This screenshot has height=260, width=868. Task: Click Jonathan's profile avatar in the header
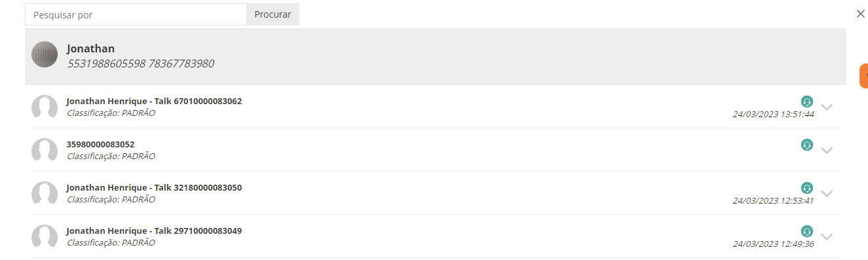(x=45, y=54)
